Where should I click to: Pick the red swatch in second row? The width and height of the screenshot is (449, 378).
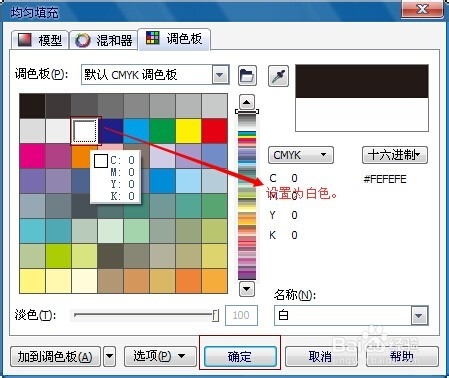point(215,131)
